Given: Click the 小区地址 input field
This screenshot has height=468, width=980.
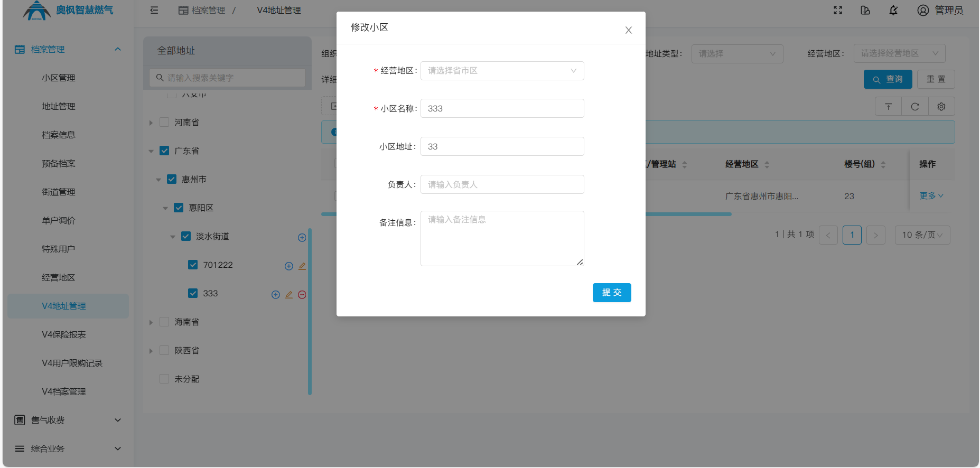Looking at the screenshot, I should click(x=502, y=146).
